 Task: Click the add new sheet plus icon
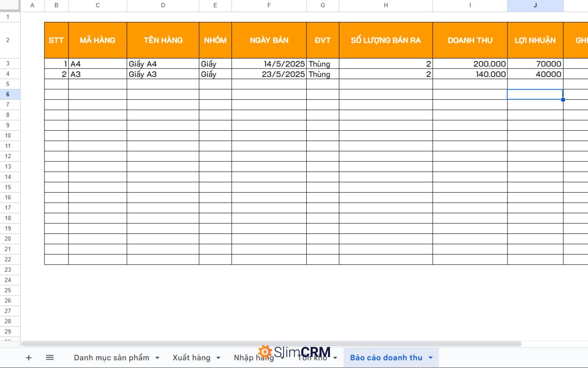pos(29,357)
